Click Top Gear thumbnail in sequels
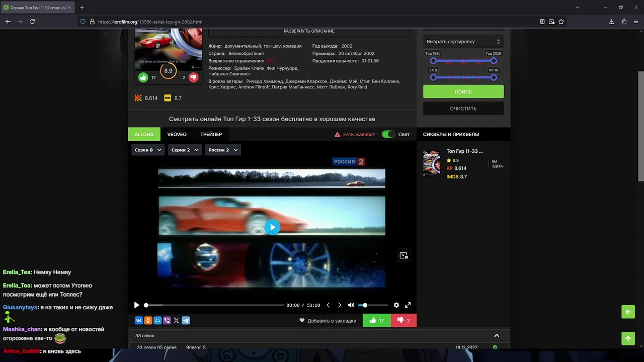The image size is (644, 362). click(431, 163)
